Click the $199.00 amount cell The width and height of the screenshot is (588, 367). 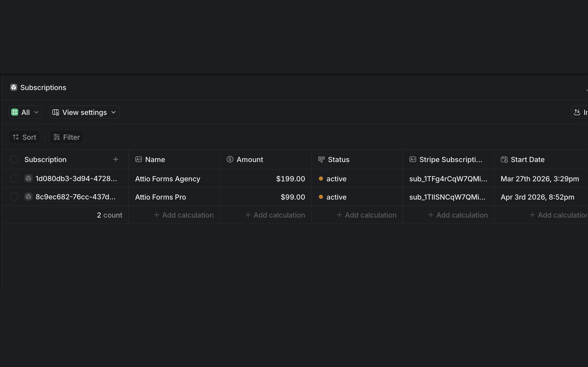pyautogui.click(x=266, y=179)
